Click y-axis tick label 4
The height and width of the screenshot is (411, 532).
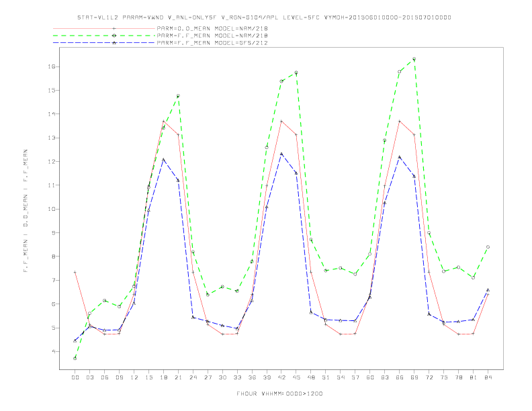pos(53,351)
